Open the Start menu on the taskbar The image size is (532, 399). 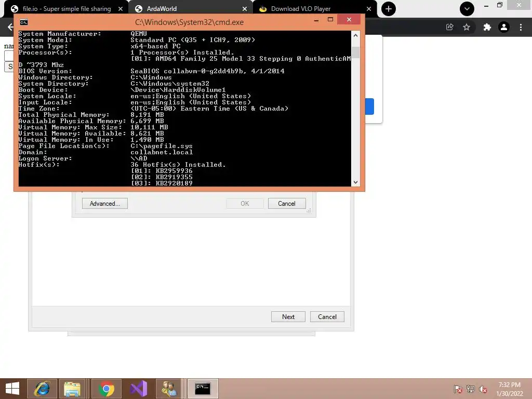tap(12, 389)
